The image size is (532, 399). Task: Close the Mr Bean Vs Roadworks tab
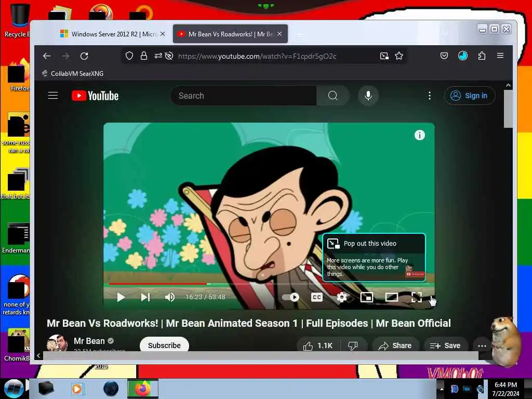click(280, 34)
